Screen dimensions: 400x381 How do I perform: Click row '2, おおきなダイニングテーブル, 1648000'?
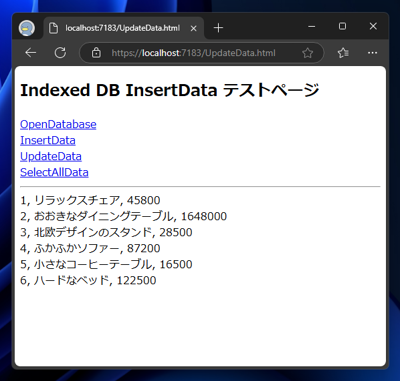tap(123, 216)
